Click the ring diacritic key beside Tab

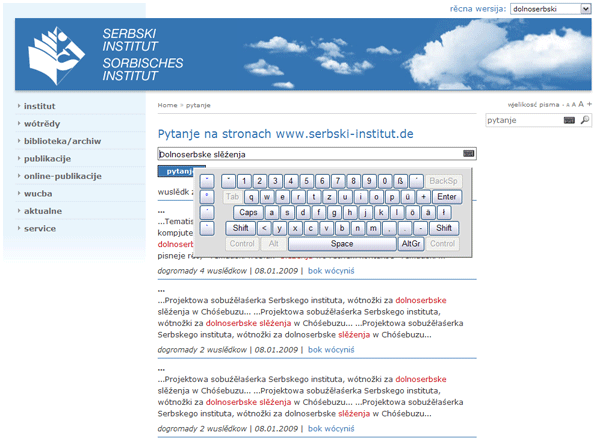point(207,197)
